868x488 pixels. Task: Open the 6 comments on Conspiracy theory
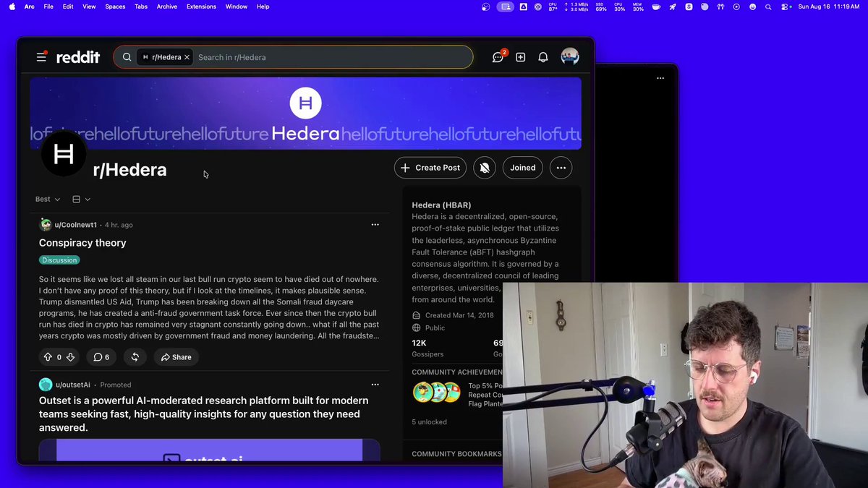click(x=101, y=357)
